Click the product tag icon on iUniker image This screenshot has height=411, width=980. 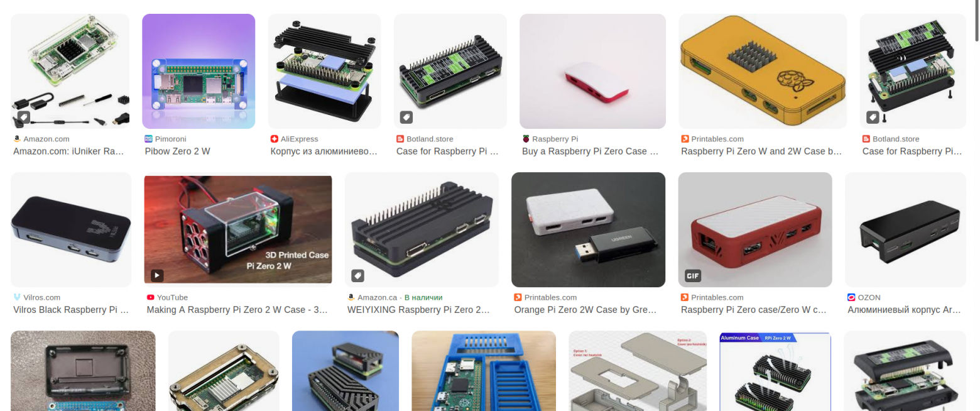pyautogui.click(x=23, y=117)
